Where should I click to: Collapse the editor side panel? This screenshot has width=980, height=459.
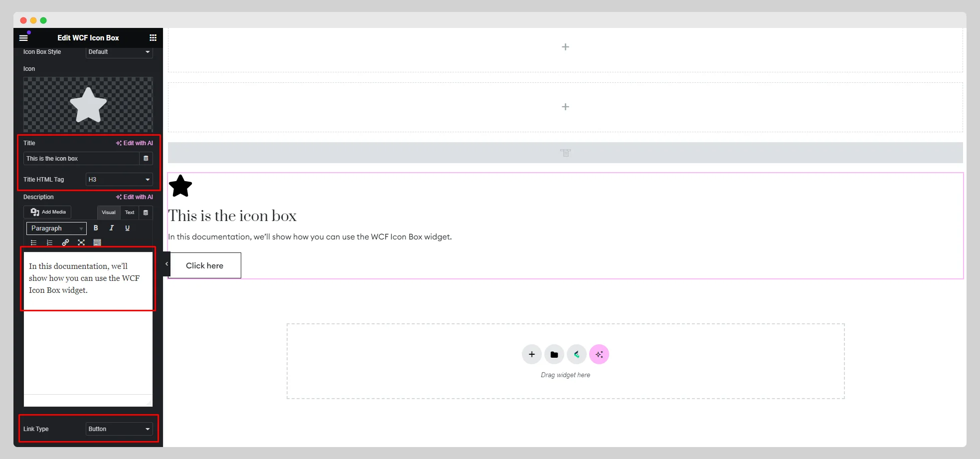pyautogui.click(x=166, y=264)
